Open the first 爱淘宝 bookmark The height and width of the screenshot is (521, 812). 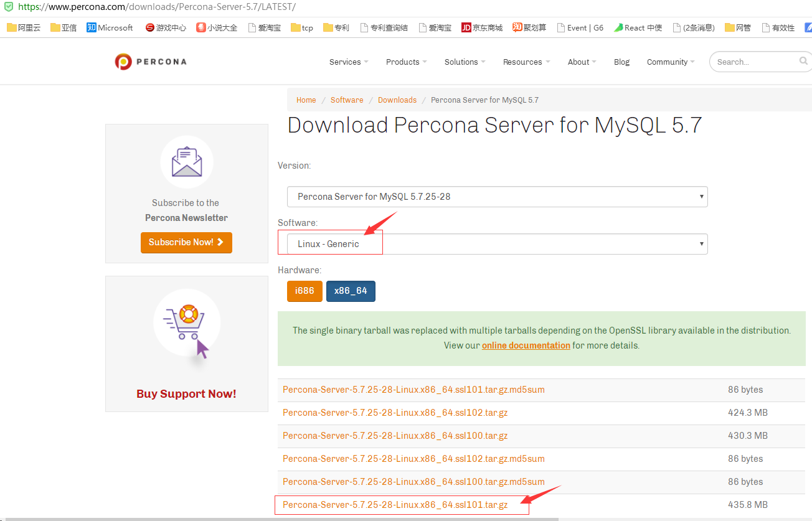[x=264, y=27]
